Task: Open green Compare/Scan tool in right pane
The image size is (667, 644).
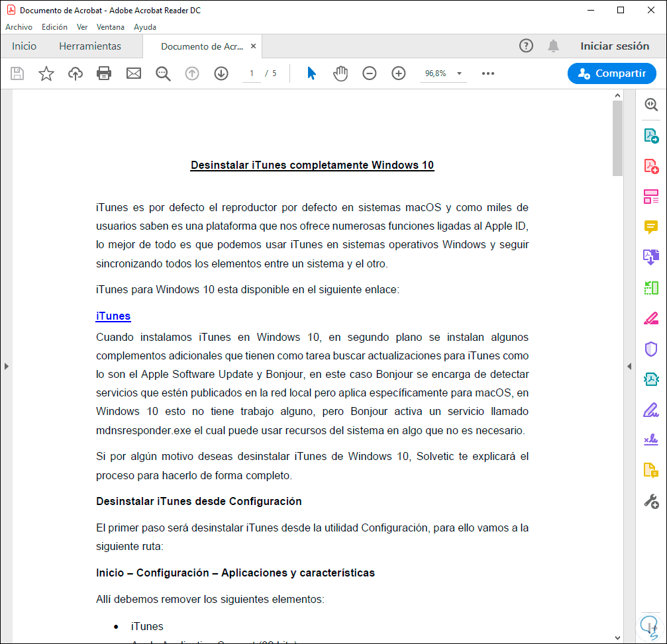Action: 651,288
